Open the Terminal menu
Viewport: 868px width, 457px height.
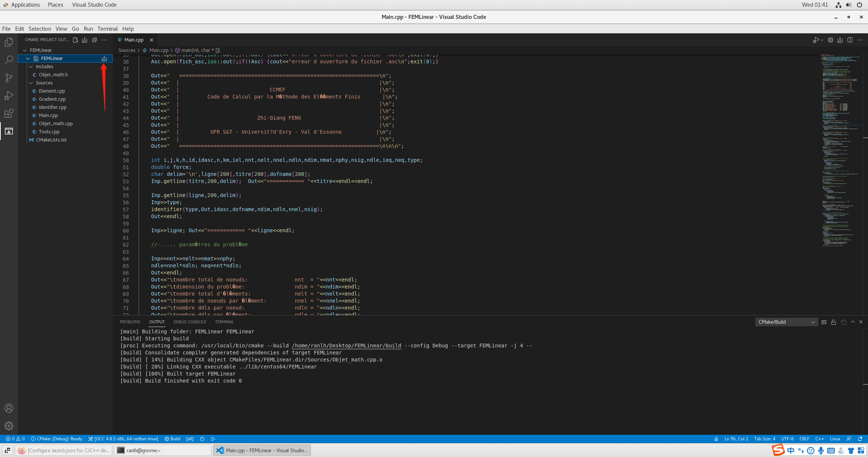pos(107,29)
